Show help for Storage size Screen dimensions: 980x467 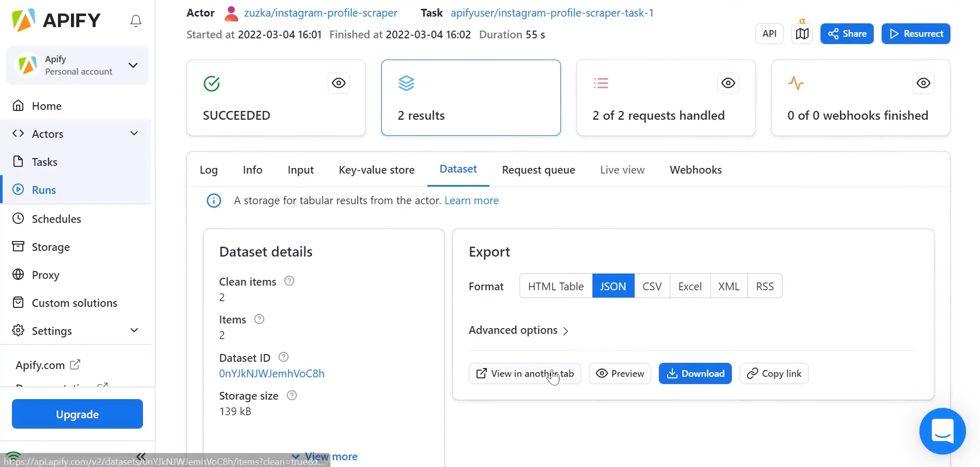click(x=292, y=395)
